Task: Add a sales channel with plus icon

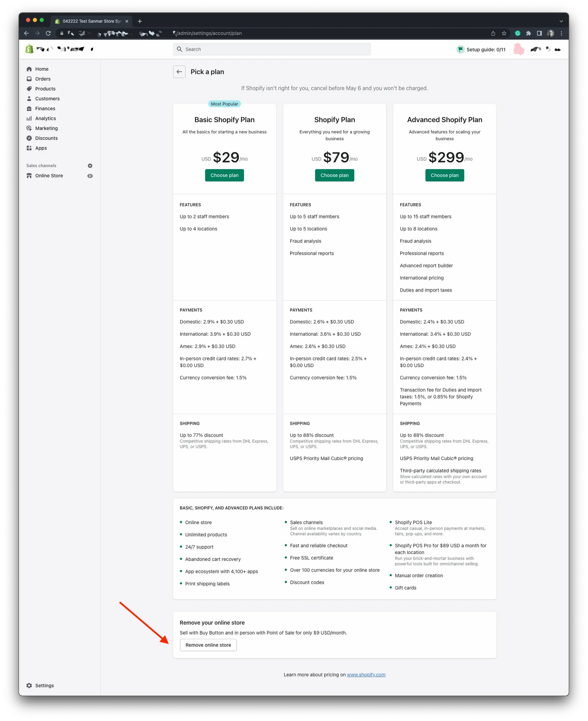Action: pos(90,166)
